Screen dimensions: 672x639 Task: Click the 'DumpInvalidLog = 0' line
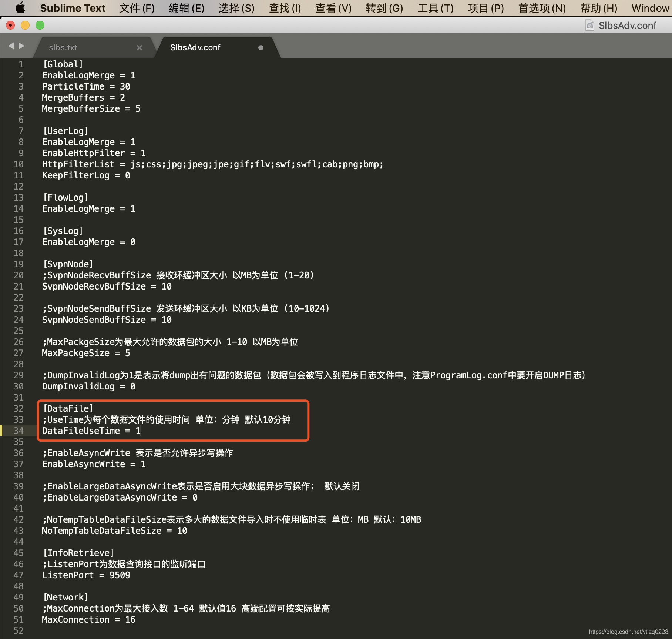point(88,386)
